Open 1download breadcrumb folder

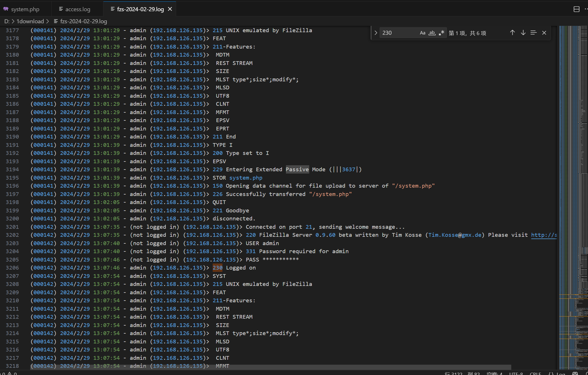pyautogui.click(x=30, y=21)
